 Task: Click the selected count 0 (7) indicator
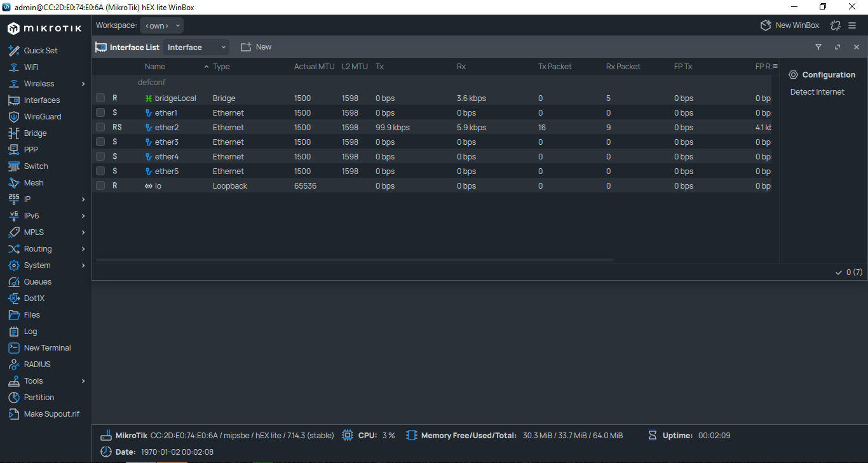(x=849, y=272)
